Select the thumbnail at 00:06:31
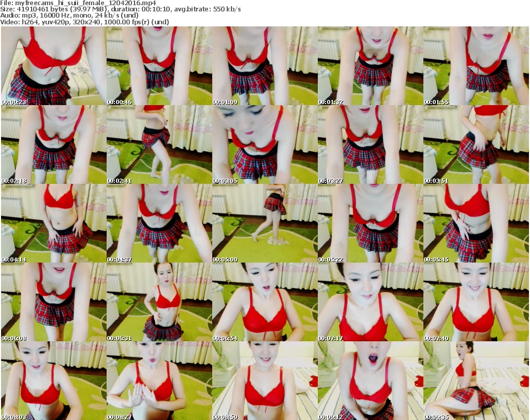530x420 pixels. point(159,302)
